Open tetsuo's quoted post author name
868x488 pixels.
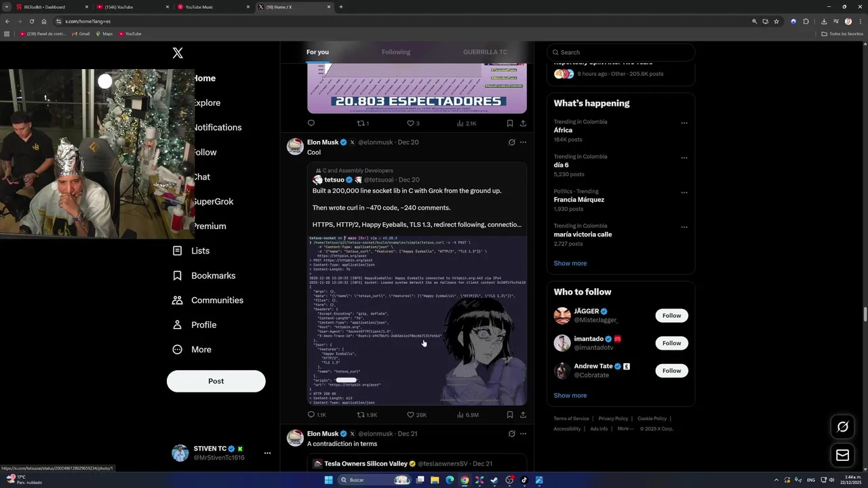[334, 180]
